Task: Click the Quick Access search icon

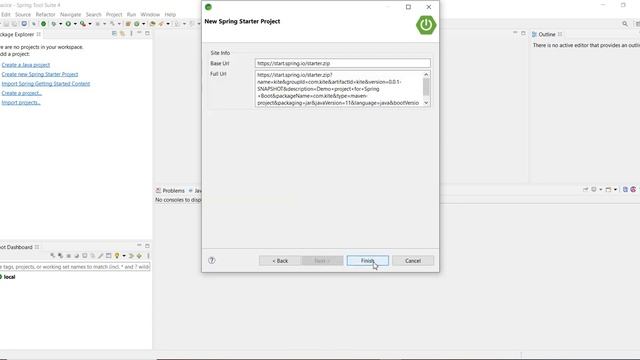Action: pos(625,24)
